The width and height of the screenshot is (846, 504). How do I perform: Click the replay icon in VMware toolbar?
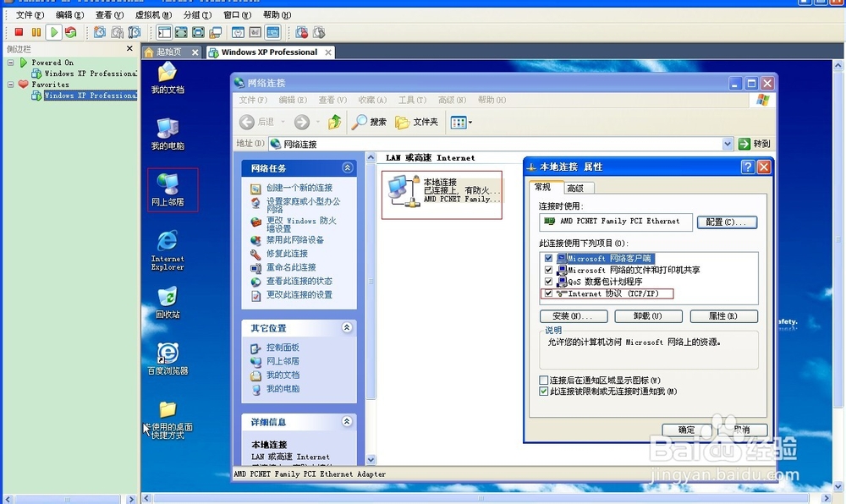[319, 32]
